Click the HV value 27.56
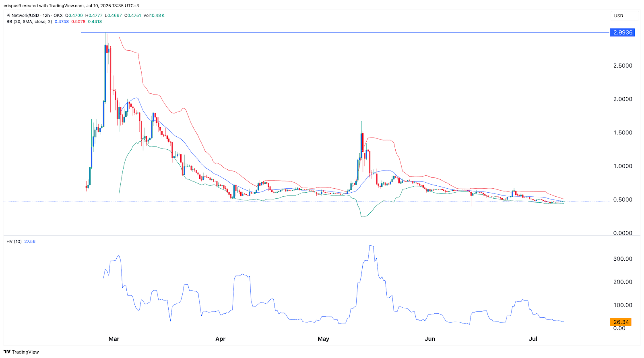644x358 pixels. tap(30, 241)
